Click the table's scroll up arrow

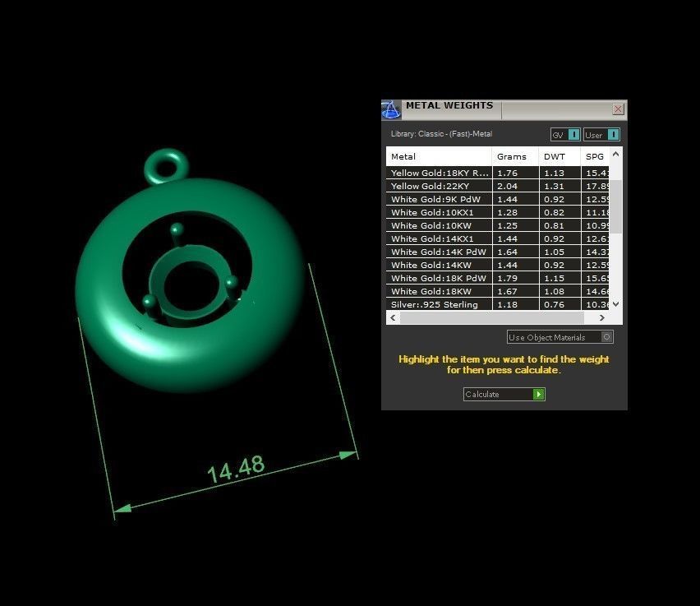point(616,155)
